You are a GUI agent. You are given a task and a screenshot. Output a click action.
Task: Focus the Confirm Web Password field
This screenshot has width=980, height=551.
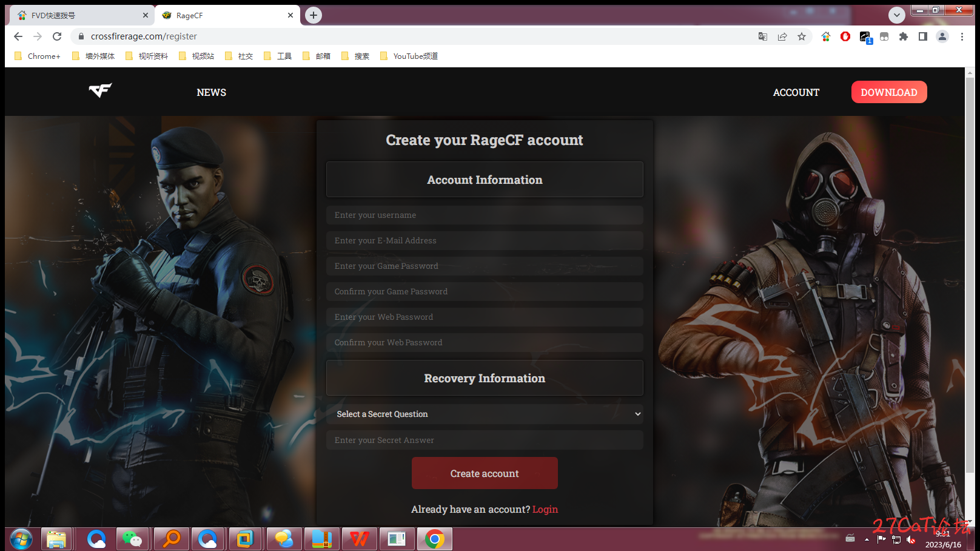[485, 342]
